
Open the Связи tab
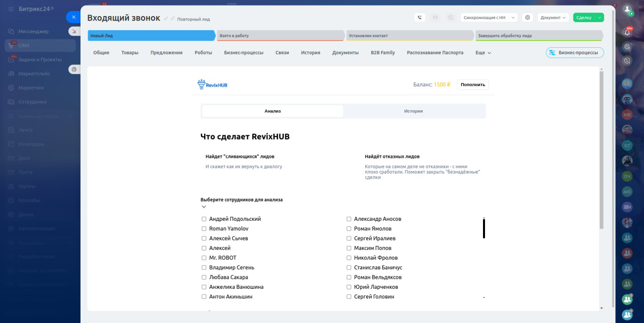click(x=282, y=52)
